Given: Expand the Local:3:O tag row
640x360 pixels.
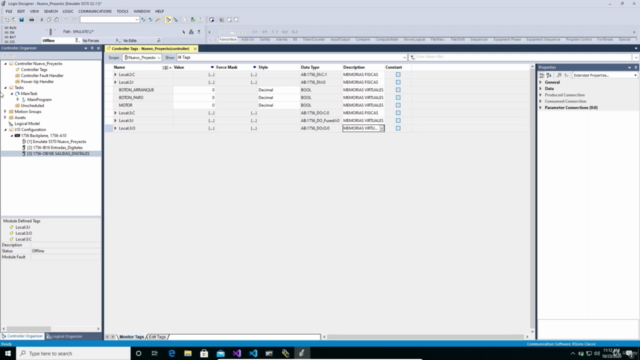Looking at the screenshot, I should (116, 128).
